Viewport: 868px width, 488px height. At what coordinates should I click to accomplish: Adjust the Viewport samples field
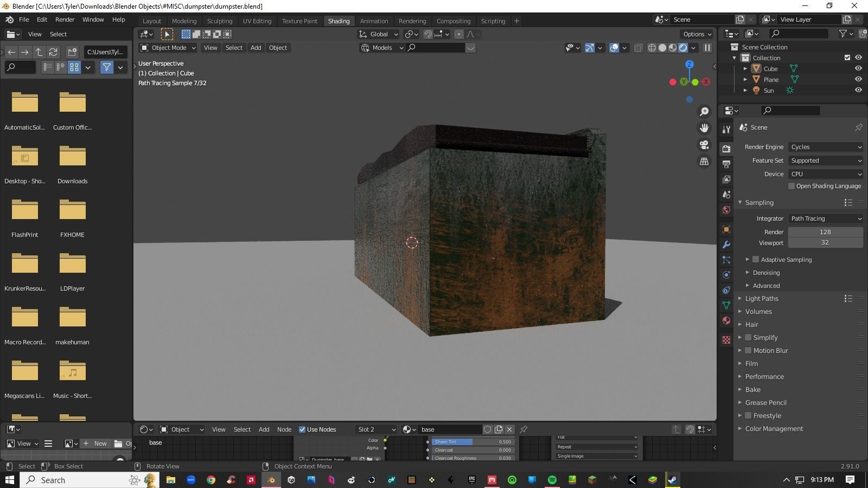(826, 243)
